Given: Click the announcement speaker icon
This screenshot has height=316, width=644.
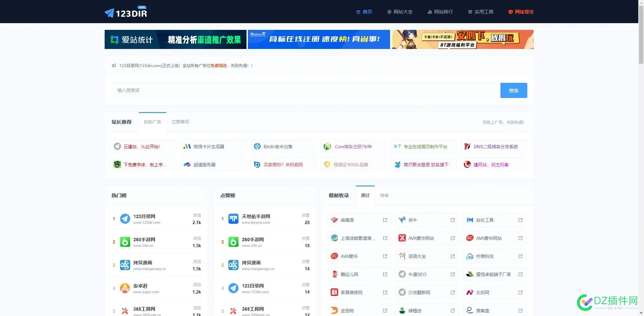Looking at the screenshot, I should tap(114, 66).
